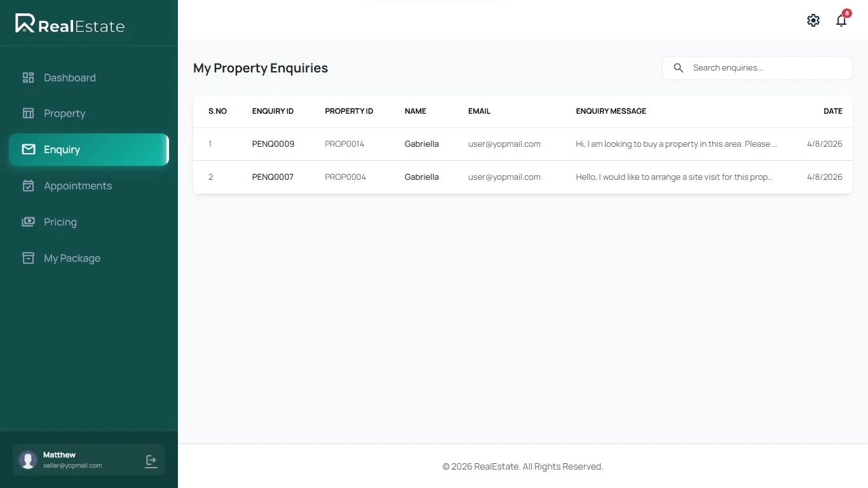The height and width of the screenshot is (488, 868).
Task: Click the Property sidebar icon
Action: (28, 113)
